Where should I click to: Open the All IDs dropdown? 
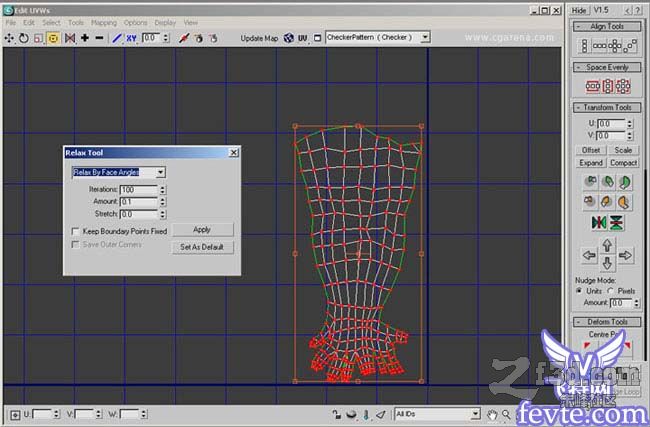point(475,414)
